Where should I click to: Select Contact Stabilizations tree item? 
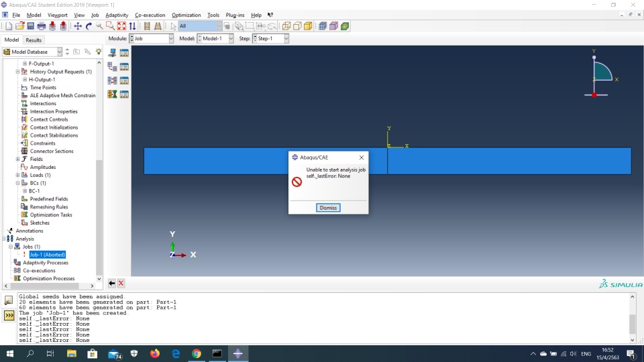click(x=54, y=135)
